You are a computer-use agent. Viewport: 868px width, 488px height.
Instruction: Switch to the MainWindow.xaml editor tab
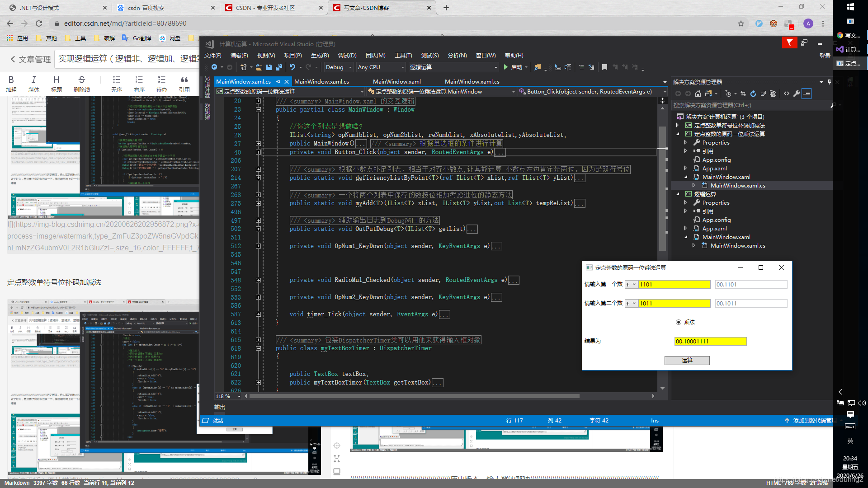click(x=396, y=82)
